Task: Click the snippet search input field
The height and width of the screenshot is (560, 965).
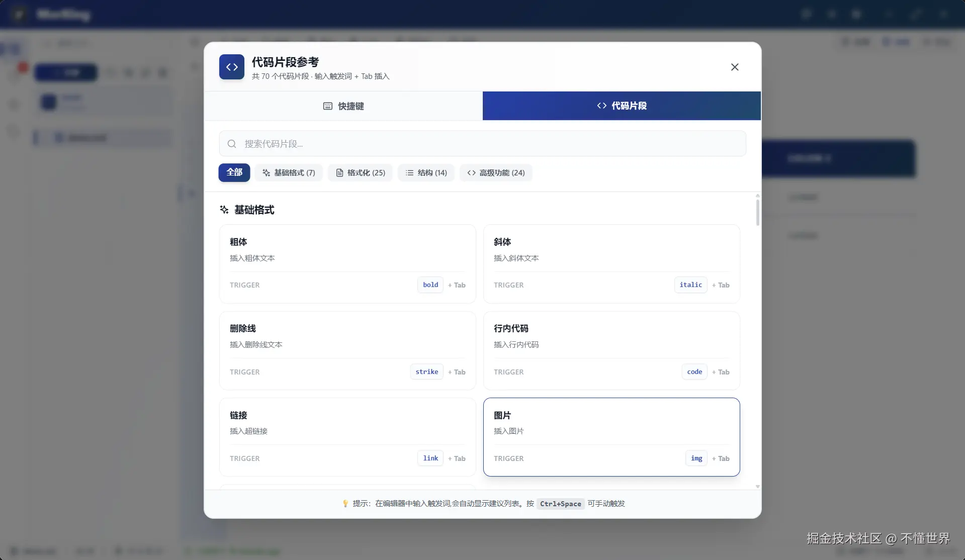Action: (483, 143)
